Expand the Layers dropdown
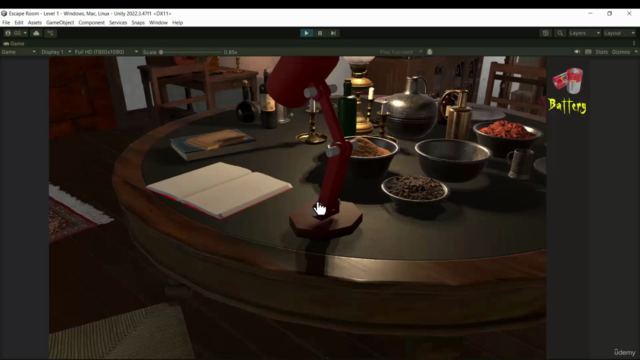The height and width of the screenshot is (360, 640). click(x=584, y=33)
